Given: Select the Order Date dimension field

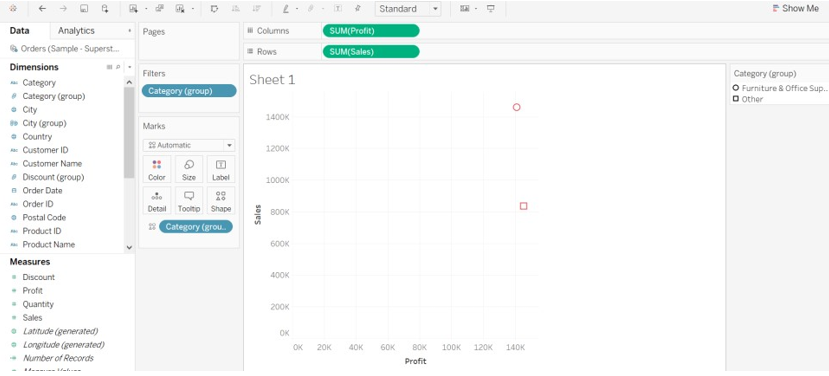Looking at the screenshot, I should 42,190.
